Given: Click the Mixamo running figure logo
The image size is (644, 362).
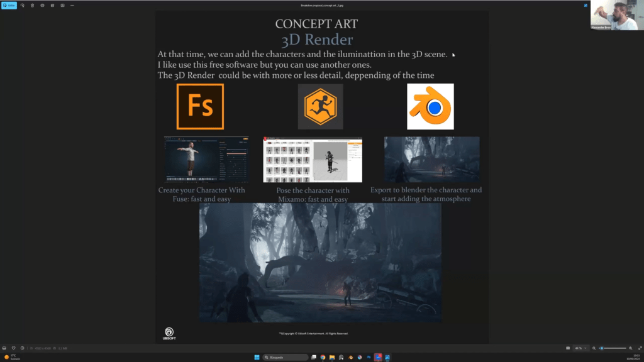Looking at the screenshot, I should coord(320,107).
